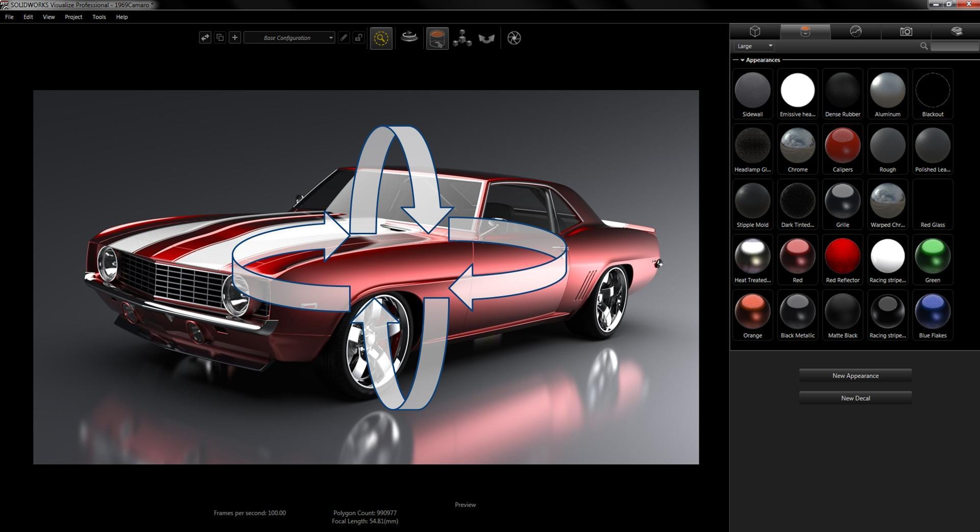Select the white Racing stripe appearance

(x=888, y=260)
